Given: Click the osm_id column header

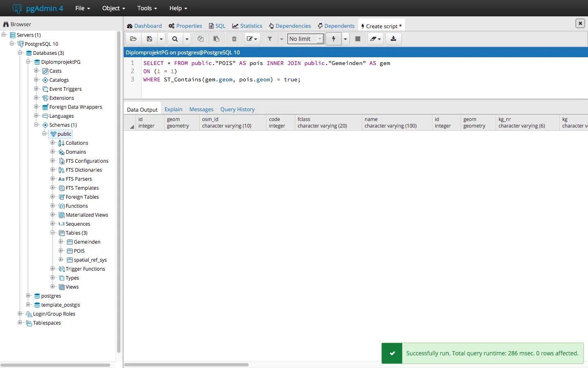Looking at the screenshot, I should click(x=232, y=122).
